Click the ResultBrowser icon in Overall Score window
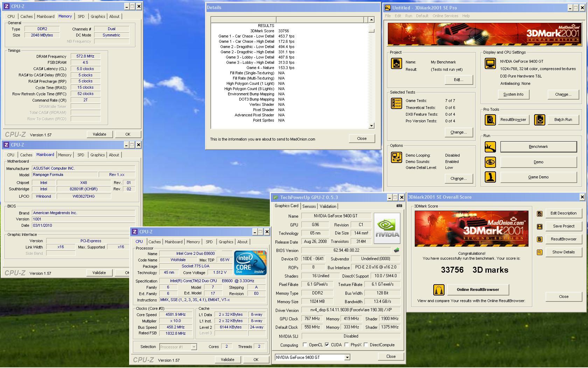 click(540, 239)
